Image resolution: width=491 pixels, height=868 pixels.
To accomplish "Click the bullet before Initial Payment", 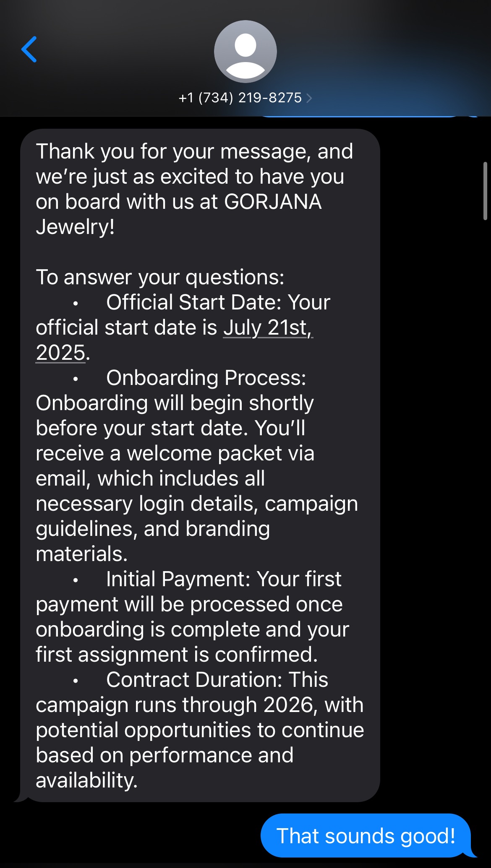I will click(x=76, y=580).
